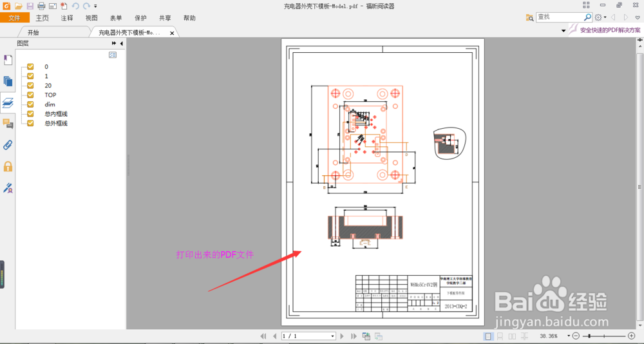The width and height of the screenshot is (644, 344).
Task: Open the digital signatures panel icon
Action: click(x=8, y=188)
